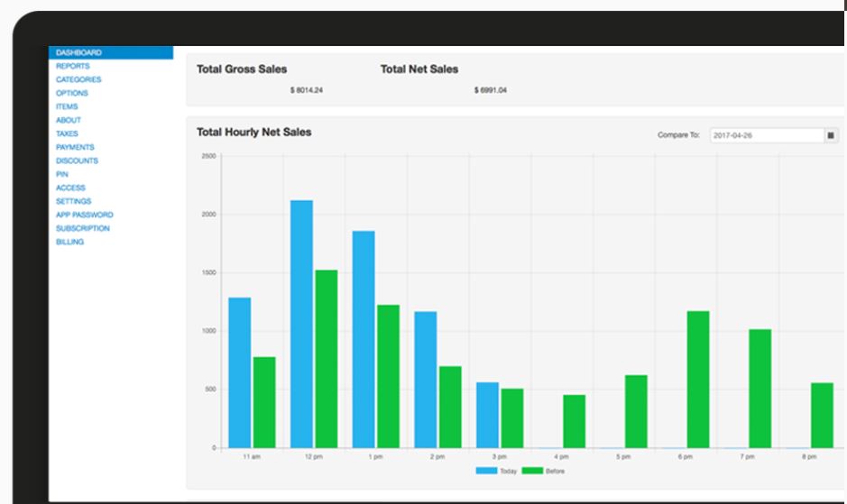Navigate to the Taxes page
Image resolution: width=847 pixels, height=504 pixels.
click(x=67, y=134)
